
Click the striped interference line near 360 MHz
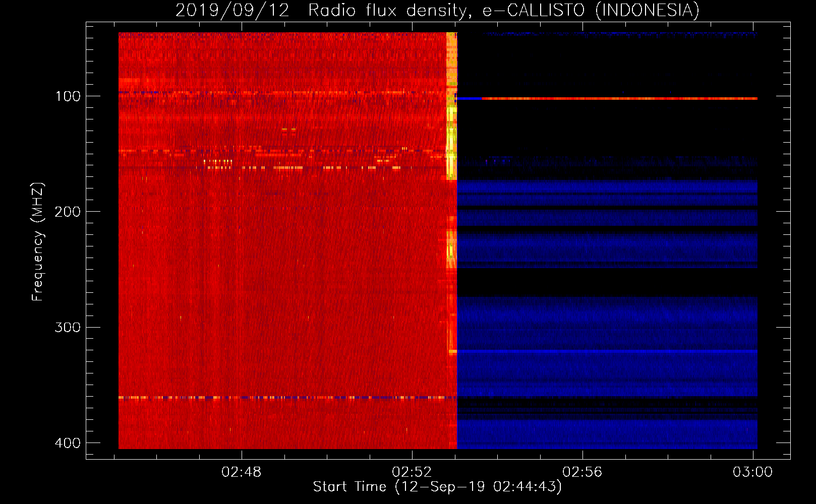[287, 398]
